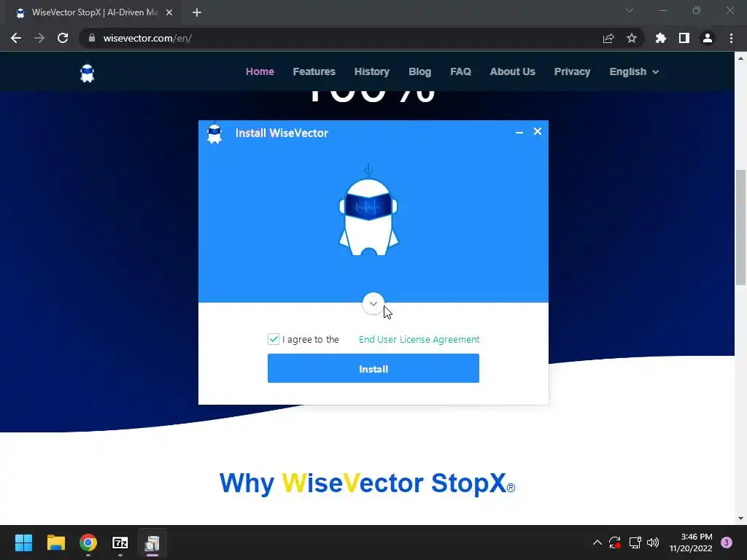
Task: Click the scrollbar up arrow
Action: [x=740, y=58]
